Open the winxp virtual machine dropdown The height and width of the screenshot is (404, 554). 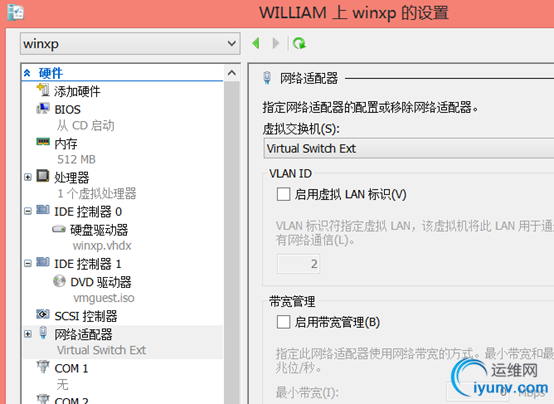(130, 44)
